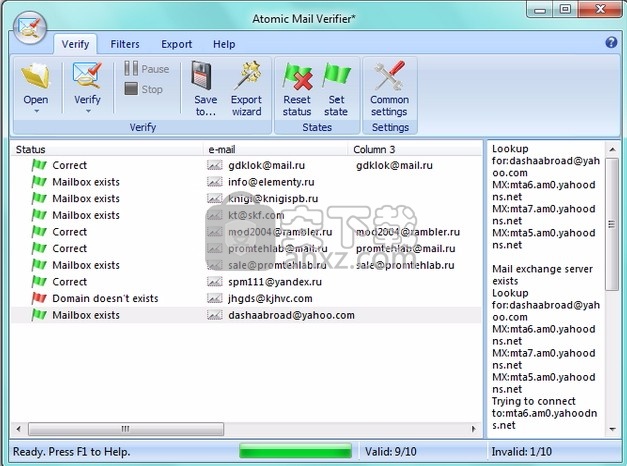Click the blue help question icon

point(611,42)
